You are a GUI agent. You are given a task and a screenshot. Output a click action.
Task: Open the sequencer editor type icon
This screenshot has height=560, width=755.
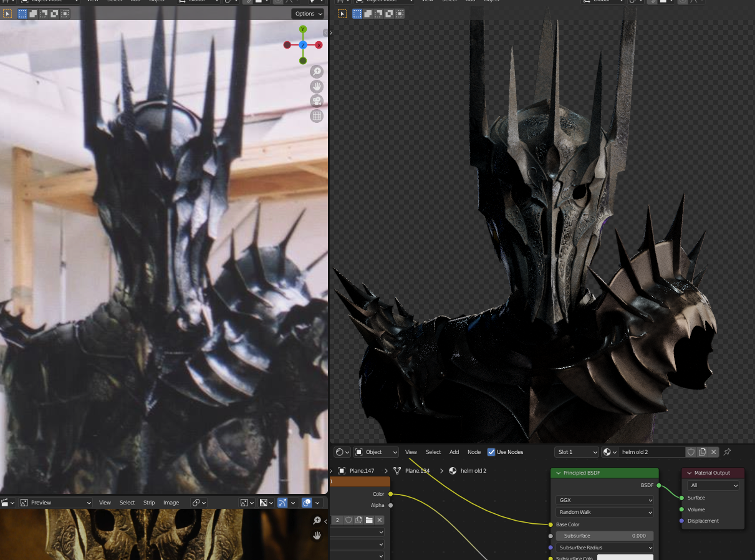pos(8,503)
